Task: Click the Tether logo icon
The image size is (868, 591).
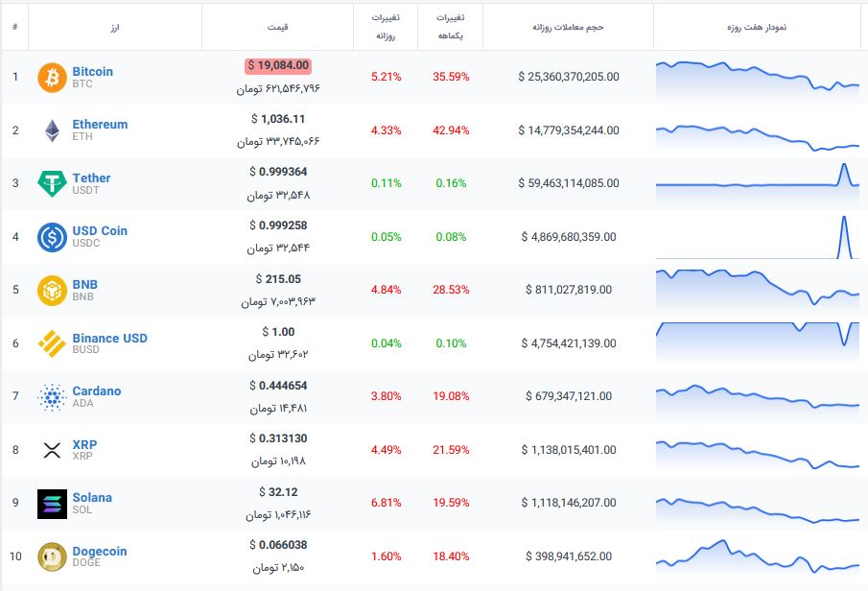Action: (x=52, y=183)
